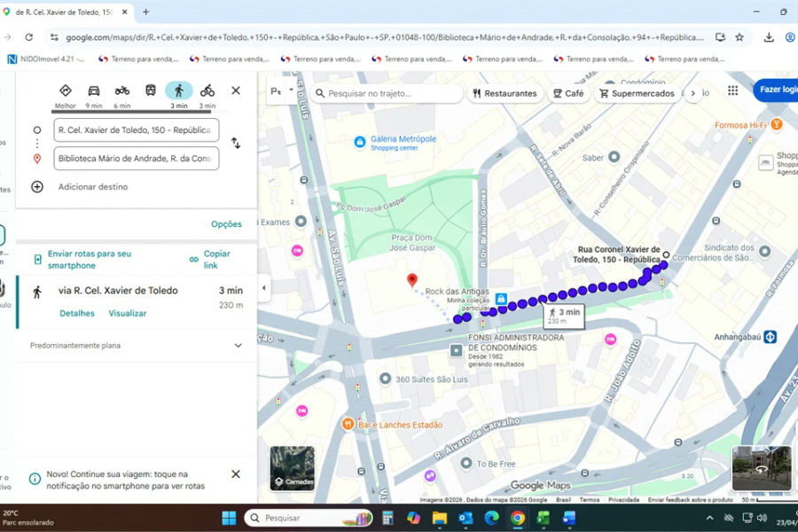This screenshot has height=532, width=798.
Task: Open the route Opções link
Action: pos(226,224)
